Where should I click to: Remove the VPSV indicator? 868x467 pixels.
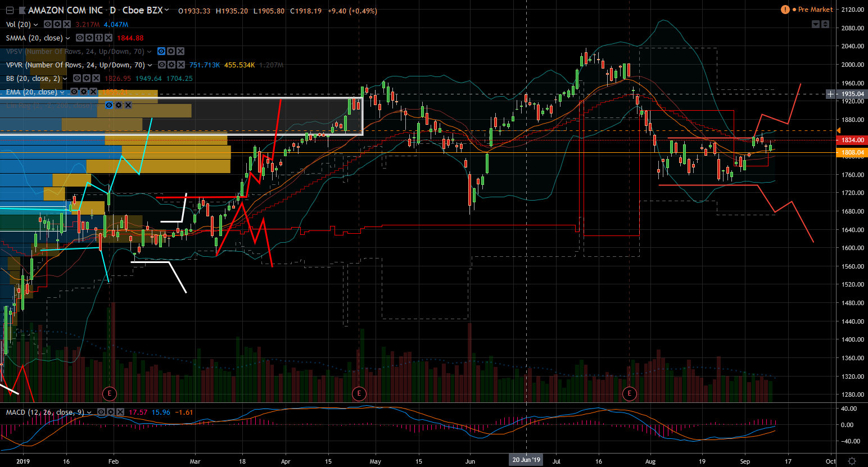[180, 52]
